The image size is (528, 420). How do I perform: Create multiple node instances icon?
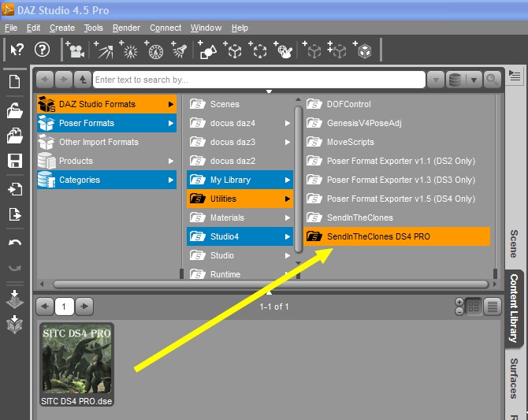pos(337,50)
